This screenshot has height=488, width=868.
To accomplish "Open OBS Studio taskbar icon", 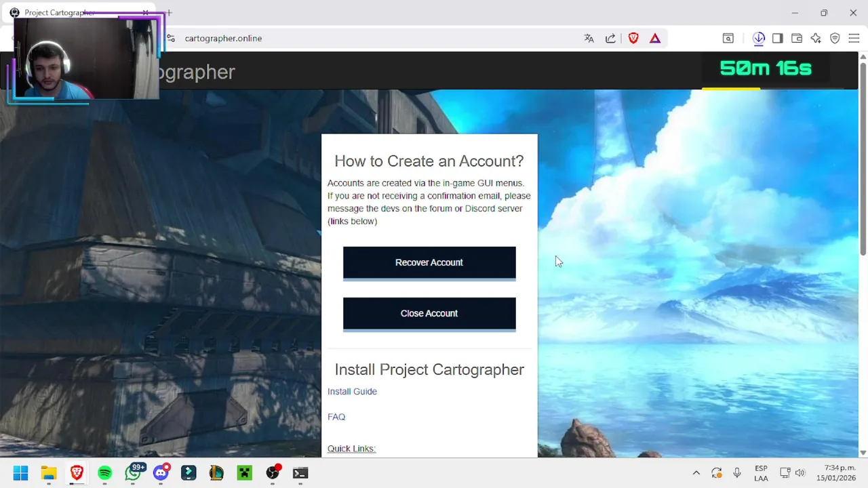I will 273,473.
